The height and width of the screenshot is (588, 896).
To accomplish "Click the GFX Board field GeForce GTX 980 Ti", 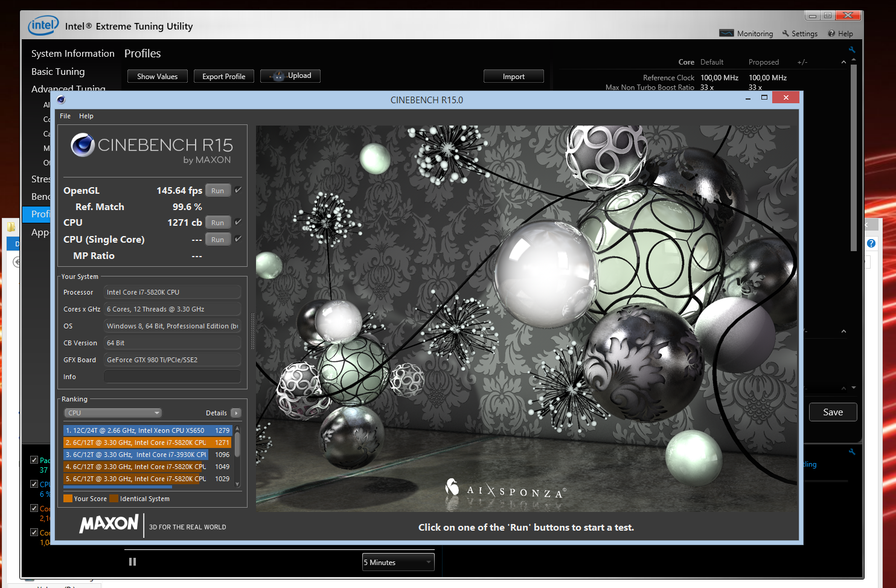I will click(x=173, y=360).
